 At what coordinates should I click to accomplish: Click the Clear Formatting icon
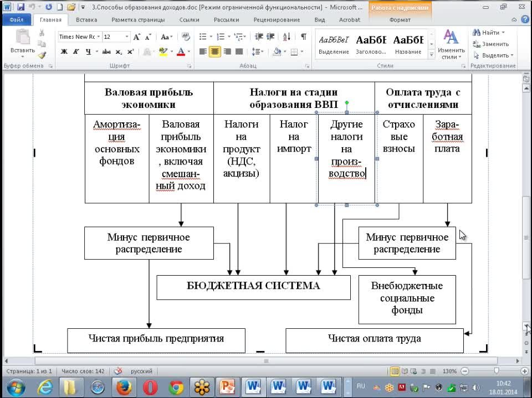click(x=186, y=37)
